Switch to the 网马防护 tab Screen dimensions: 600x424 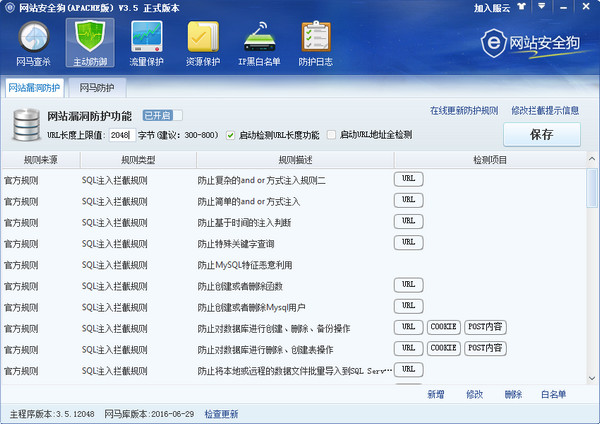(x=96, y=88)
